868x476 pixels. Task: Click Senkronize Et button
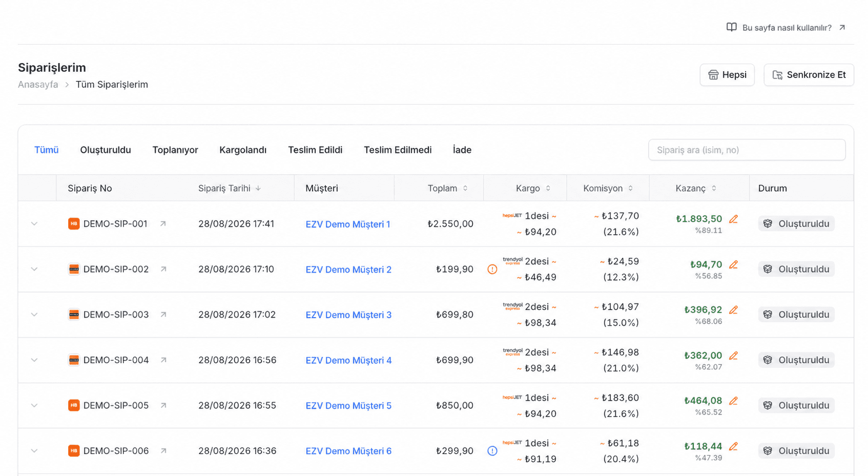point(809,75)
